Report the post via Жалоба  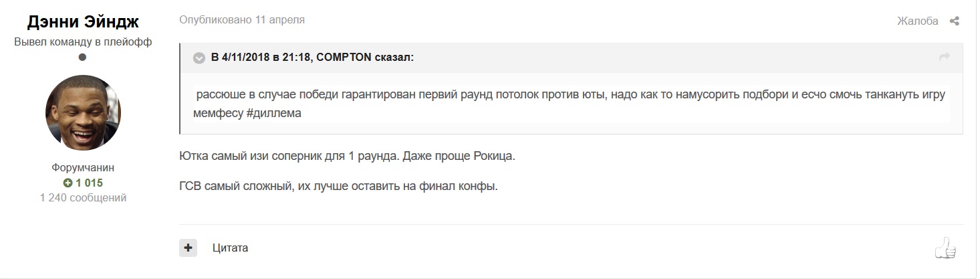click(x=918, y=21)
